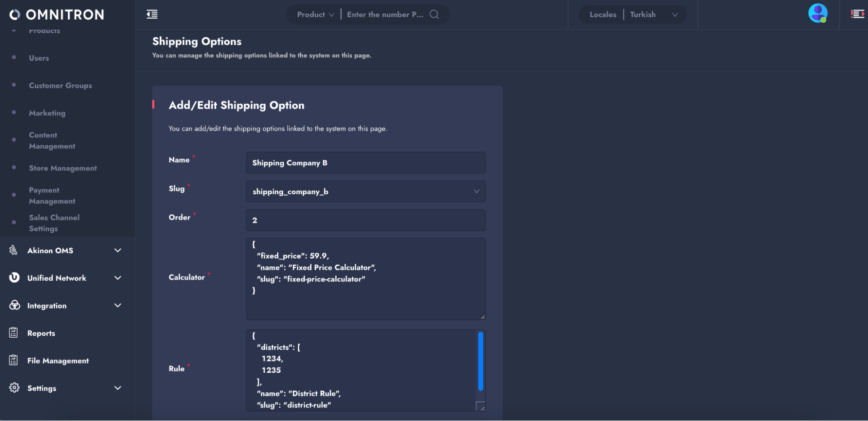
Task: Expand the Akinon OMS chevron
Action: click(117, 250)
